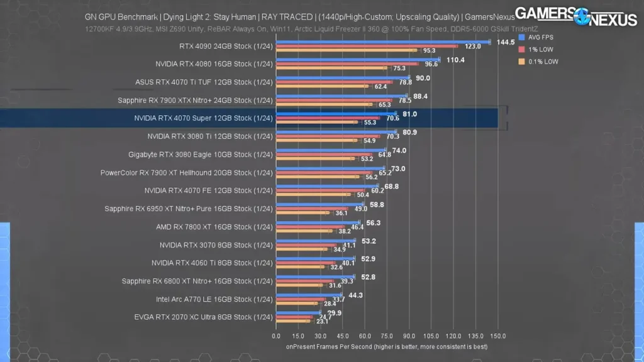Click the 110.4 average FPS value

(x=455, y=60)
